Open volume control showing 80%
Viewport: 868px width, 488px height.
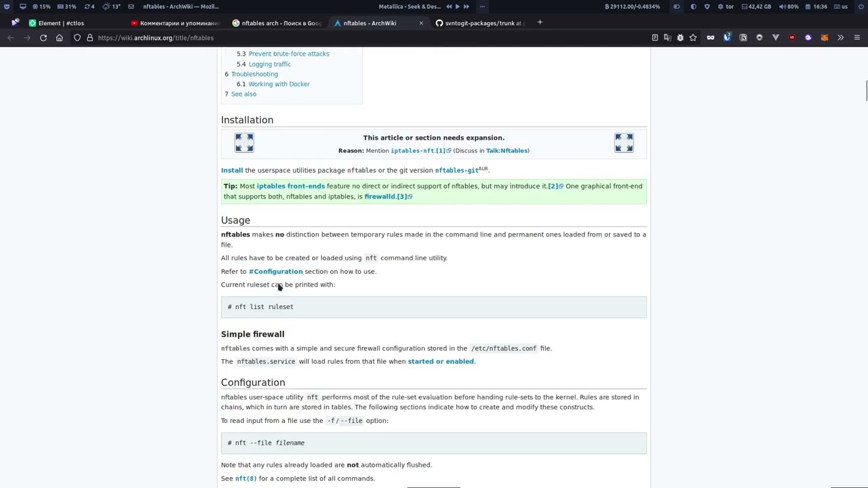point(789,7)
